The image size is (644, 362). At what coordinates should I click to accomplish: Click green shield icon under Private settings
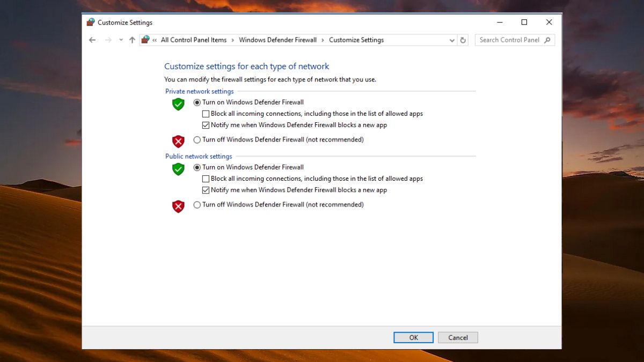click(x=178, y=104)
